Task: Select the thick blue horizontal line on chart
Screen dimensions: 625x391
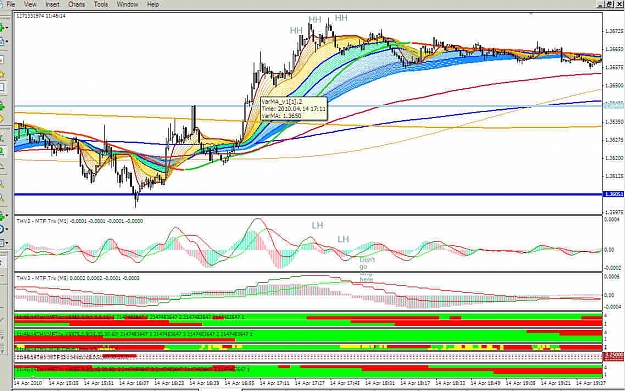Action: point(308,195)
